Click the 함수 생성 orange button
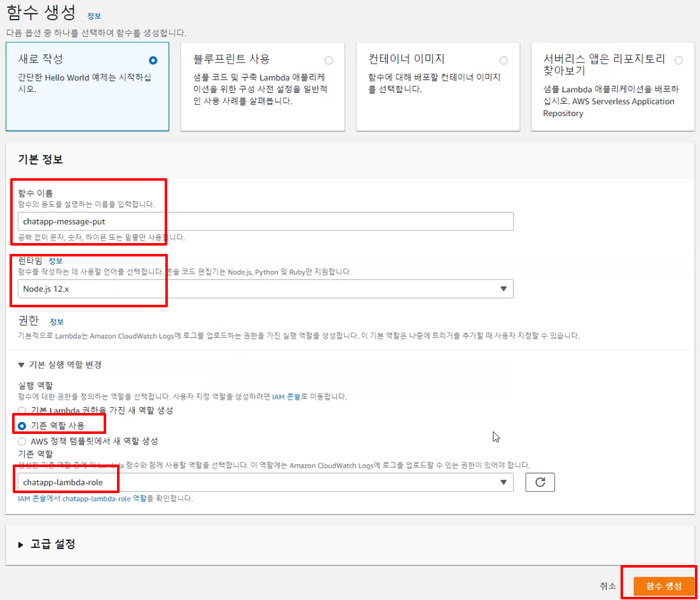Viewport: 700px width, 600px height. pyautogui.click(x=664, y=586)
